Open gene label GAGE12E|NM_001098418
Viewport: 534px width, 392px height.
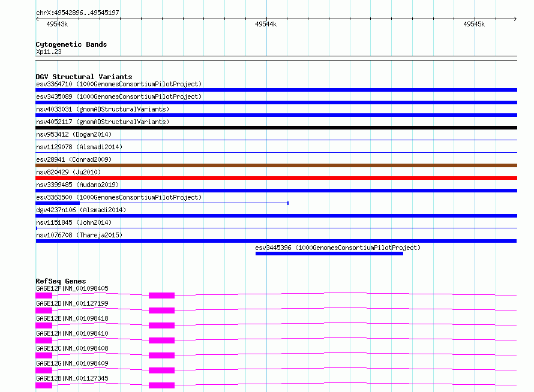[x=72, y=318]
